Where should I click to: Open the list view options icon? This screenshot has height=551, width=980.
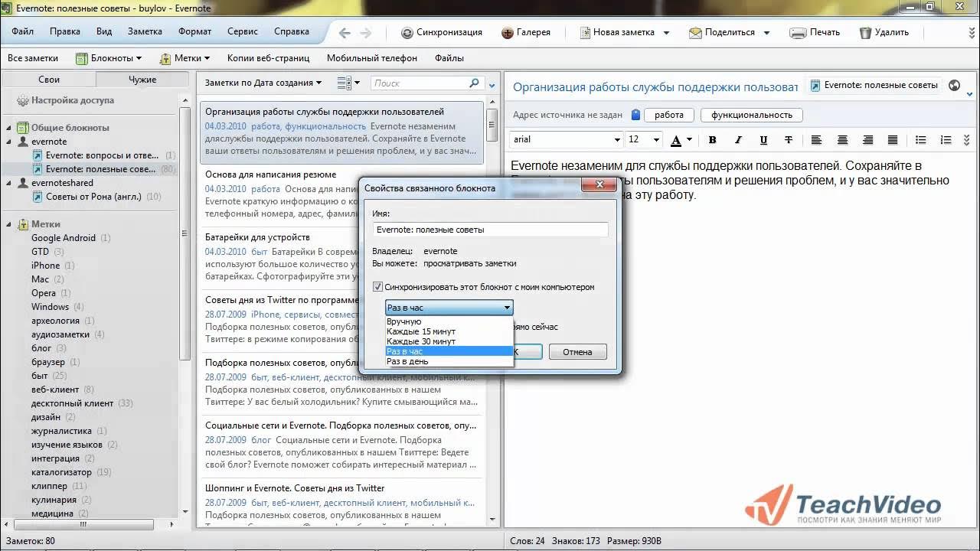(344, 83)
